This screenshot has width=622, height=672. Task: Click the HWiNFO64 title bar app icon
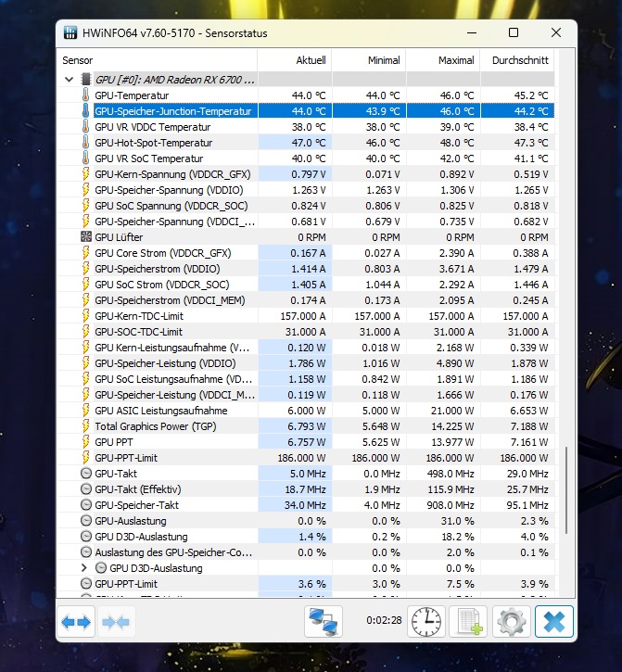click(70, 33)
